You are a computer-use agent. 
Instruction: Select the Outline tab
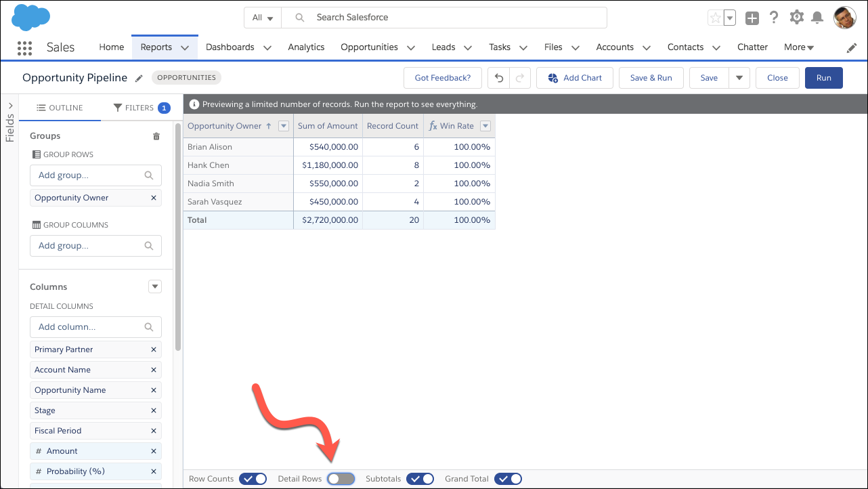point(60,108)
